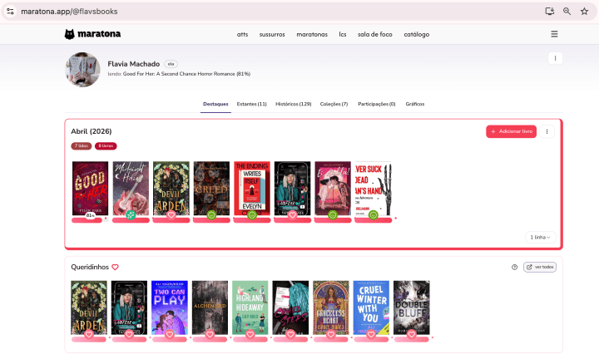Click the browser zoom magnifier icon
Screen dimensions: 599x364
[x=567, y=11]
